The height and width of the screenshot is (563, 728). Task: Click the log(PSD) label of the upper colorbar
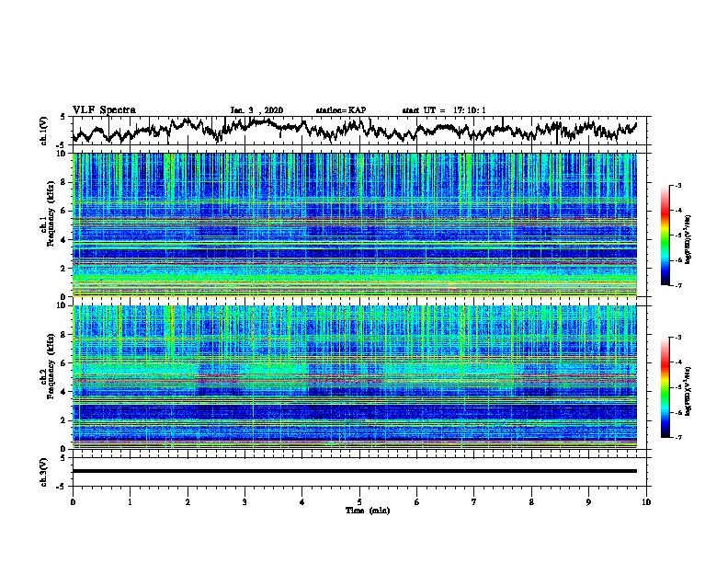point(688,240)
